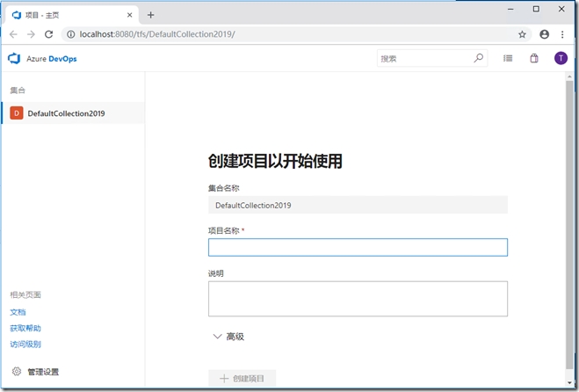Expand the 高级 advanced section
Viewport: 579px width, 392px height.
click(227, 337)
